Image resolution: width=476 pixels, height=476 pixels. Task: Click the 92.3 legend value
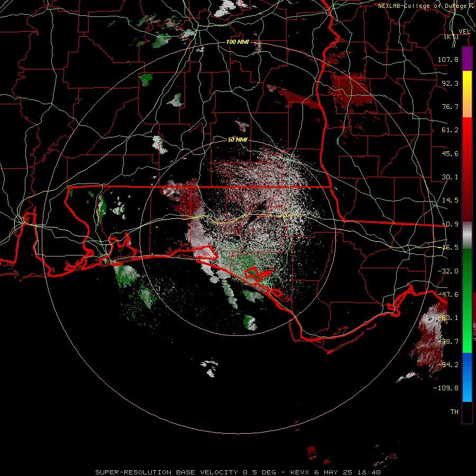point(450,83)
